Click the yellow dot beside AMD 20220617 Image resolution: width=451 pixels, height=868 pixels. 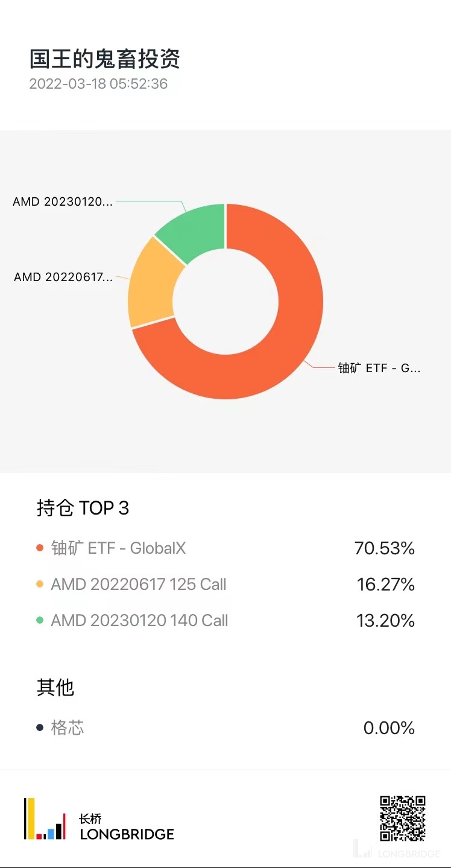click(40, 584)
